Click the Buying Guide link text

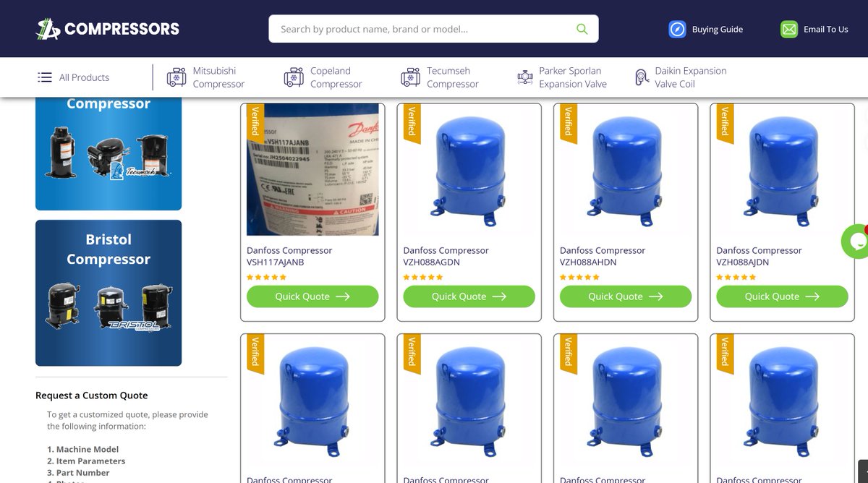click(718, 30)
